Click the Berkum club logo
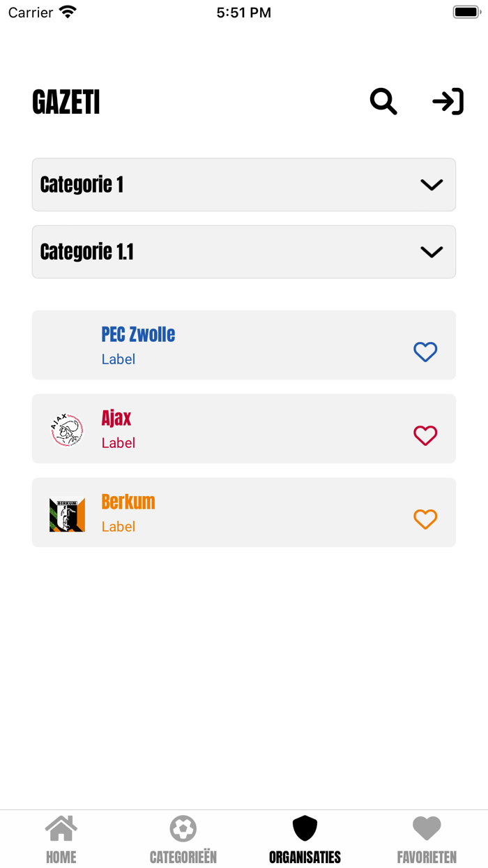 coord(67,514)
